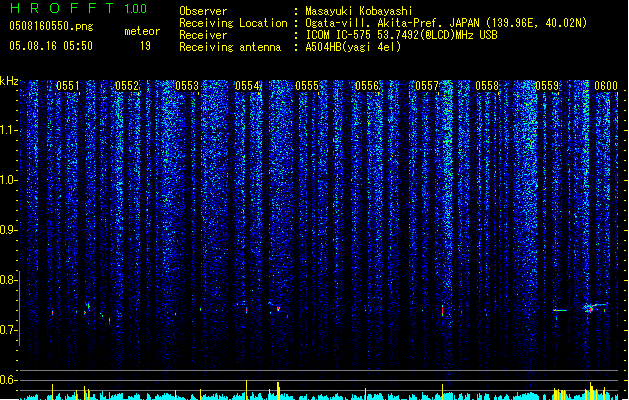Click the 0551 time marker

pos(68,86)
